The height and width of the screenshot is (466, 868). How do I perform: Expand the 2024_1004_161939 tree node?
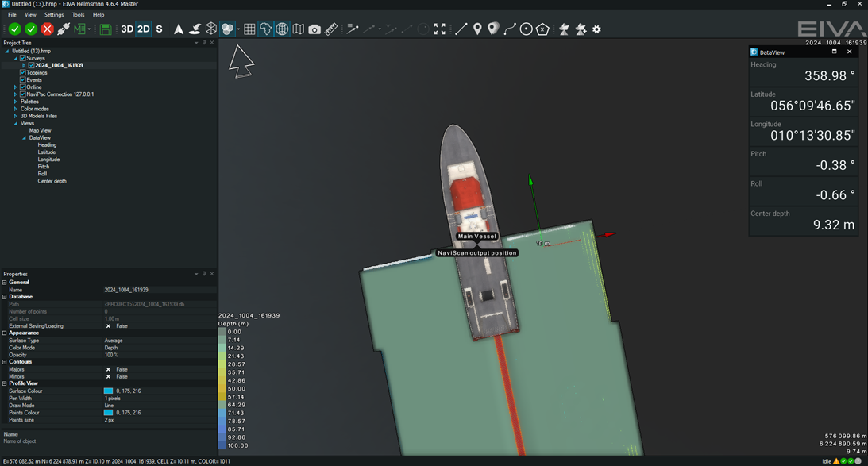[24, 65]
